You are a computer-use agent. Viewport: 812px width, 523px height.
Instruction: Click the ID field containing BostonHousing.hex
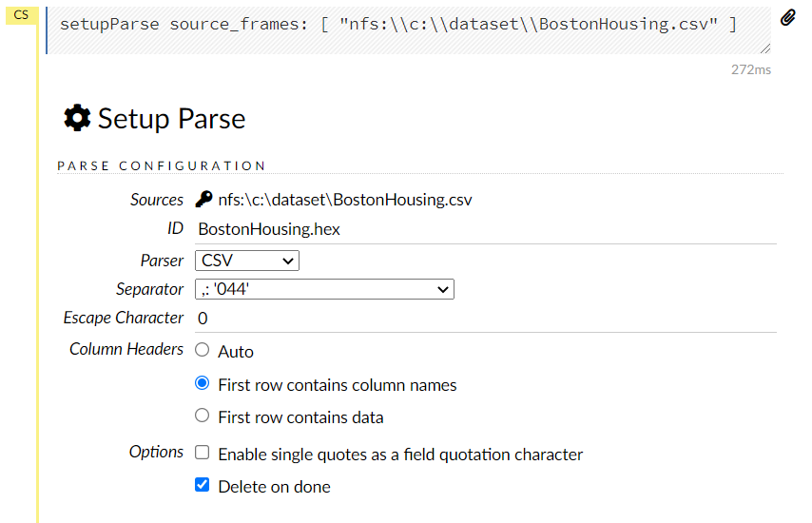tap(269, 229)
